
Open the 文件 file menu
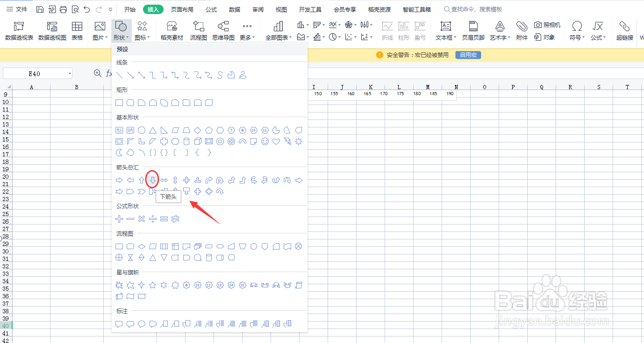tap(17, 9)
